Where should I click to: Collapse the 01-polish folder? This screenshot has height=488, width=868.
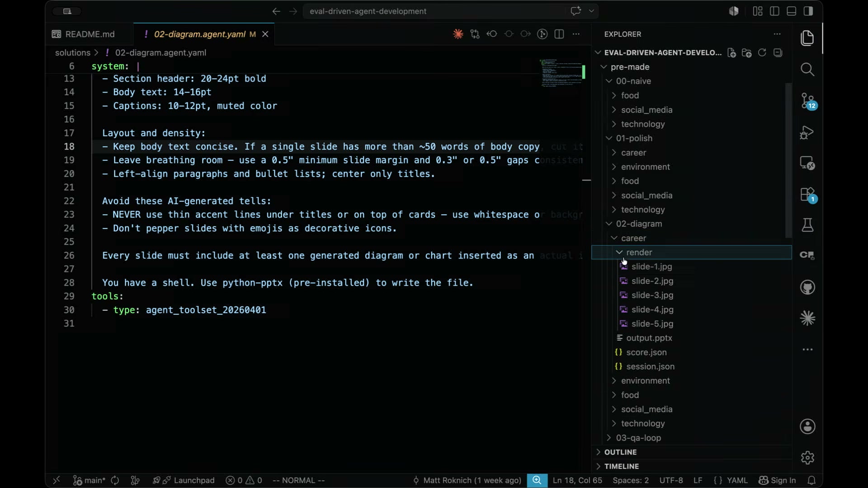click(634, 138)
